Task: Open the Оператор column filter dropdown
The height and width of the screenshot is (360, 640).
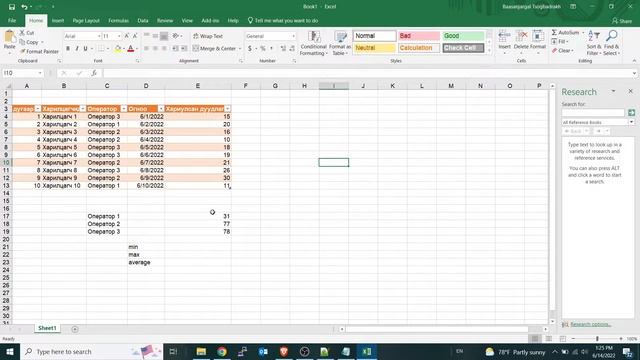Action: pyautogui.click(x=124, y=109)
